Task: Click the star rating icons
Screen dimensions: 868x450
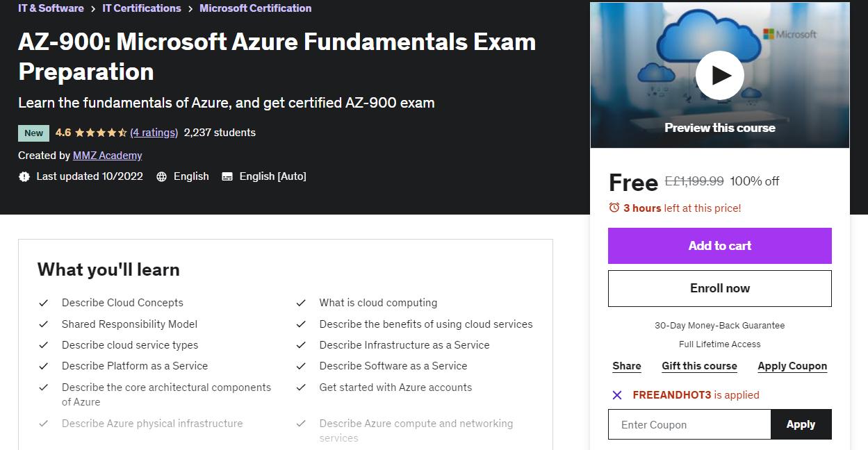Action: coord(101,133)
